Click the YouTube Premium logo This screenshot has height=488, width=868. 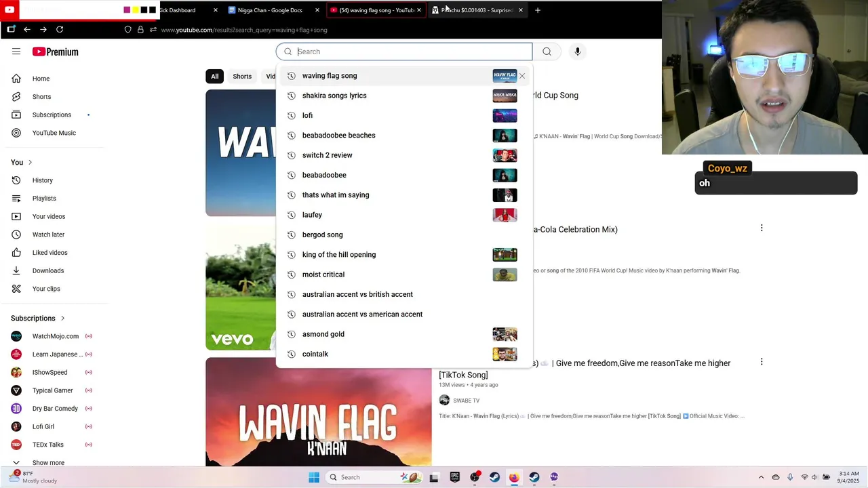click(56, 52)
